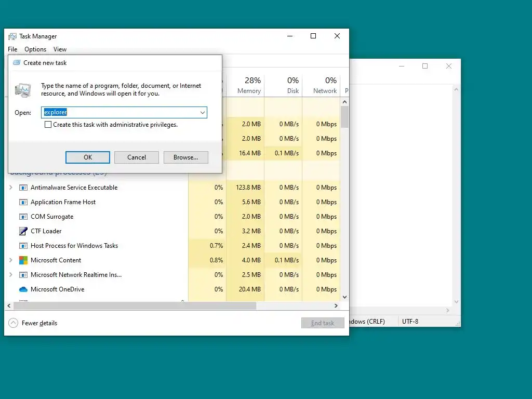The height and width of the screenshot is (399, 532).
Task: Click the Create new task dialog icon
Action: click(x=16, y=63)
